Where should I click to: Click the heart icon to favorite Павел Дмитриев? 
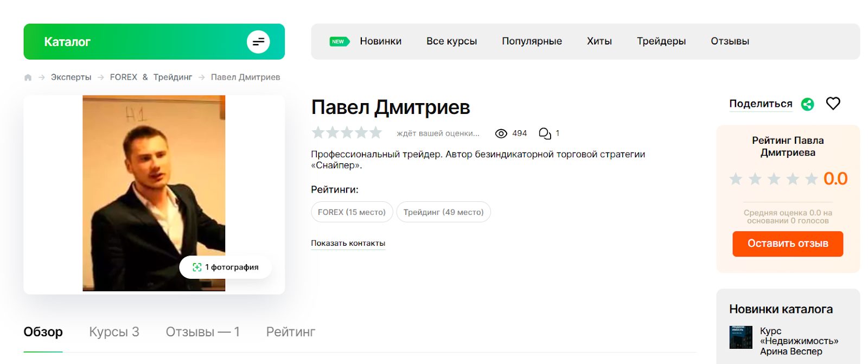(833, 103)
